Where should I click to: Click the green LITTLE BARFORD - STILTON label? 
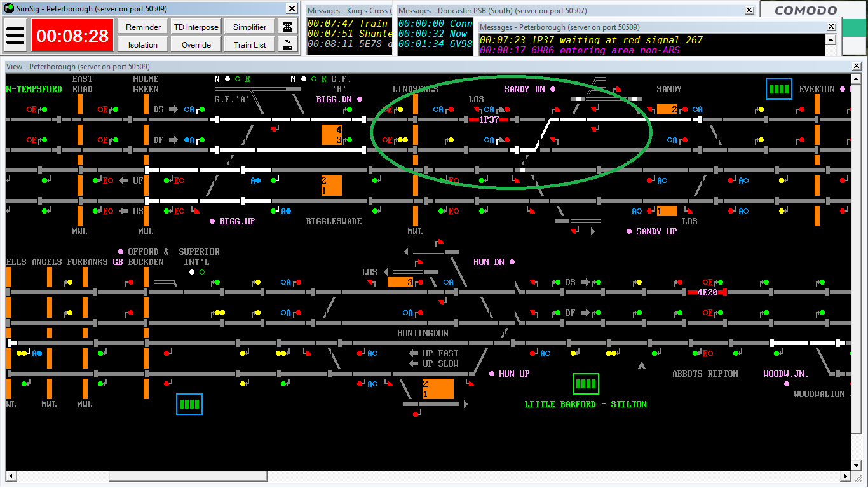585,404
